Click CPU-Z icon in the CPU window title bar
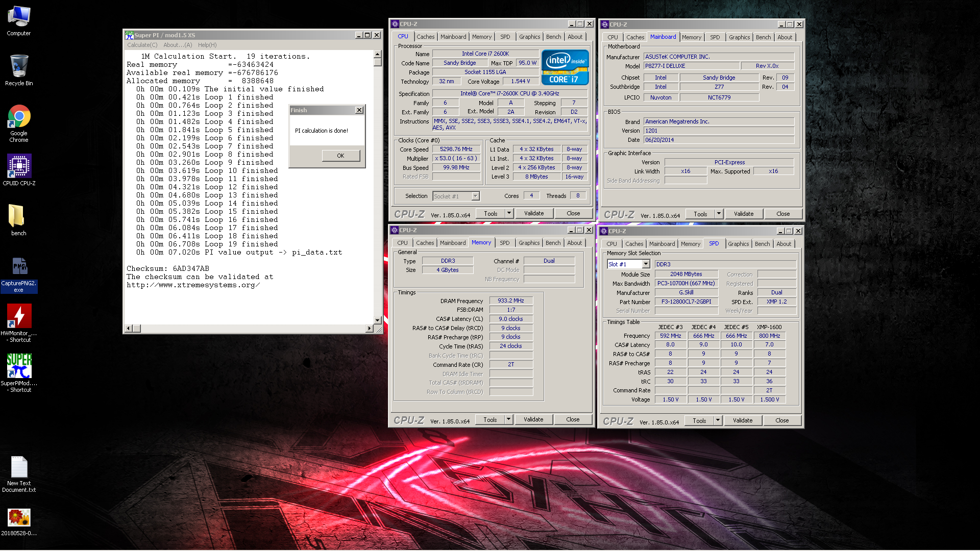 395,24
